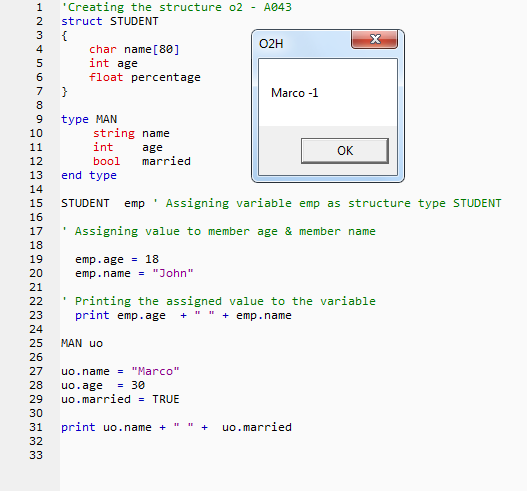Click the 'bool married' member line
The width and height of the screenshot is (527, 491).
tap(142, 161)
